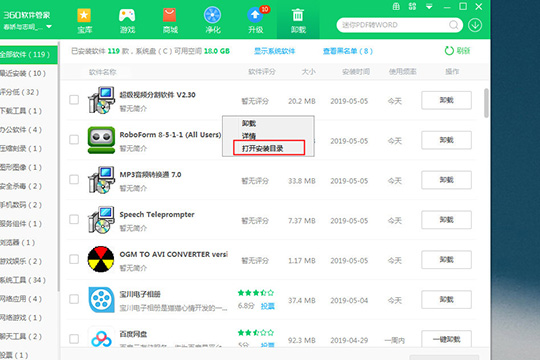Click the OGM TO AVI CONVERTER icon
Screen dimensions: 540x360
pyautogui.click(x=101, y=259)
